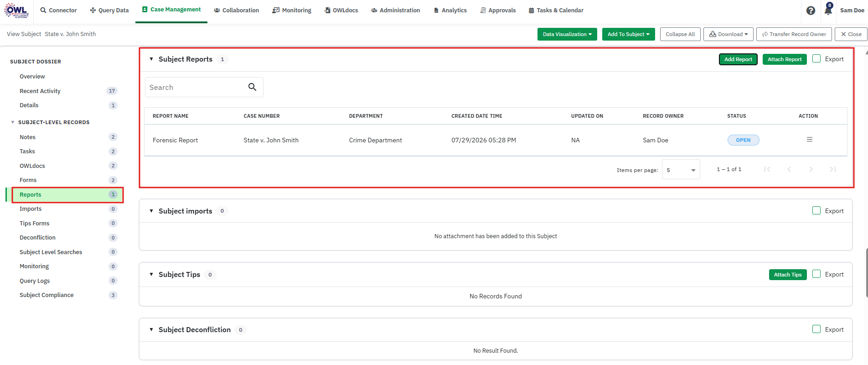Open the Analytics tab
The image size is (868, 365).
(x=450, y=10)
